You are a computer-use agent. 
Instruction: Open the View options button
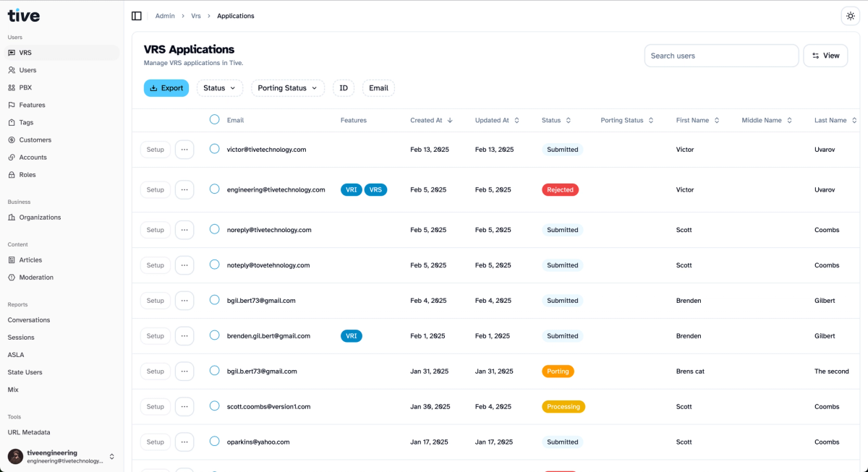click(825, 55)
